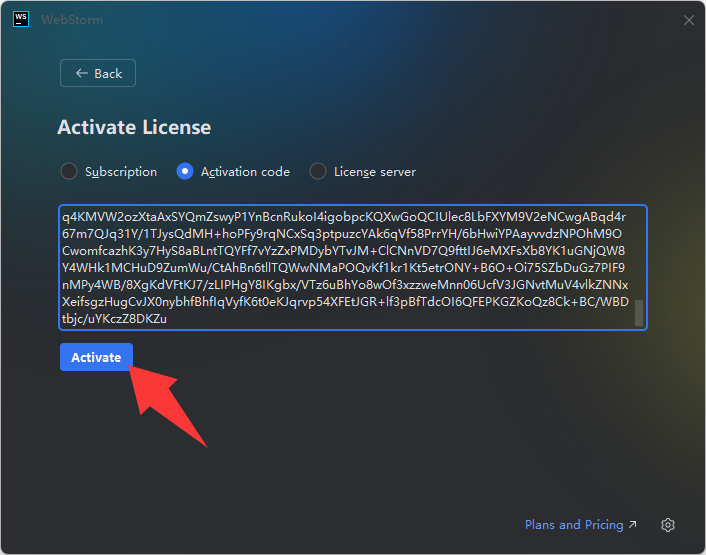This screenshot has height=555, width=706.
Task: Click the Activate button
Action: (x=96, y=357)
